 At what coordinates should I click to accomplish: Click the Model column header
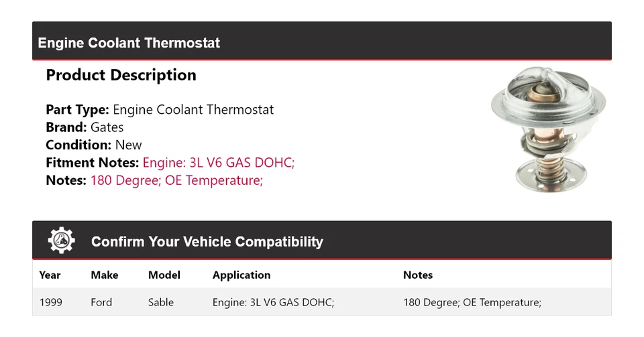(164, 275)
